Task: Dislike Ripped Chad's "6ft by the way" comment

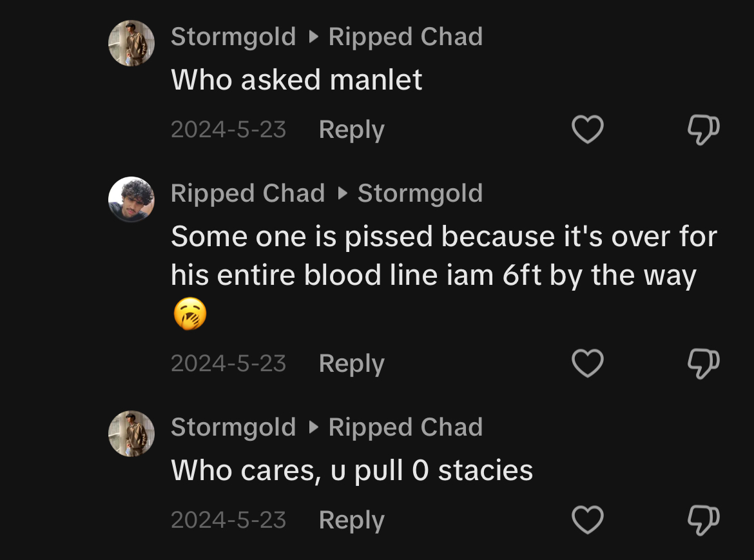Action: pyautogui.click(x=703, y=363)
